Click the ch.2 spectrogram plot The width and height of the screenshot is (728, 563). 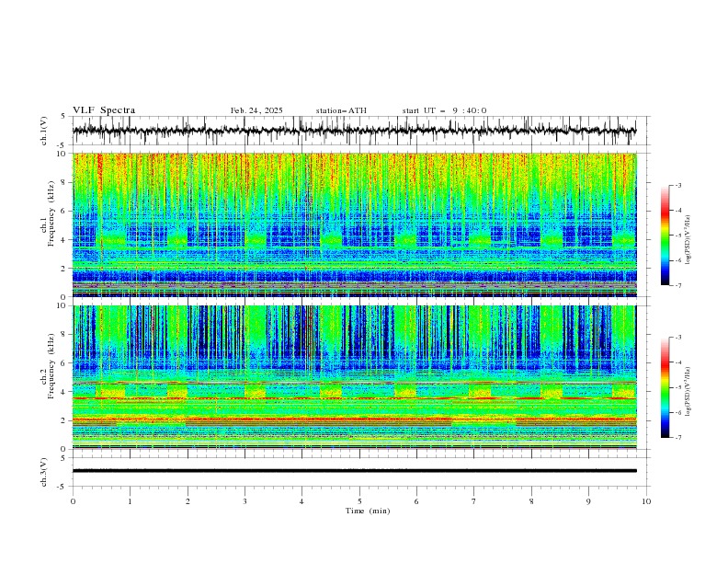click(355, 377)
